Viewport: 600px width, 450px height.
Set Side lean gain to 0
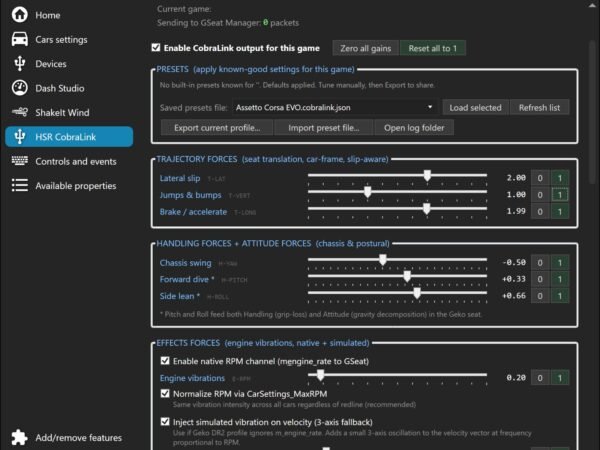point(540,296)
